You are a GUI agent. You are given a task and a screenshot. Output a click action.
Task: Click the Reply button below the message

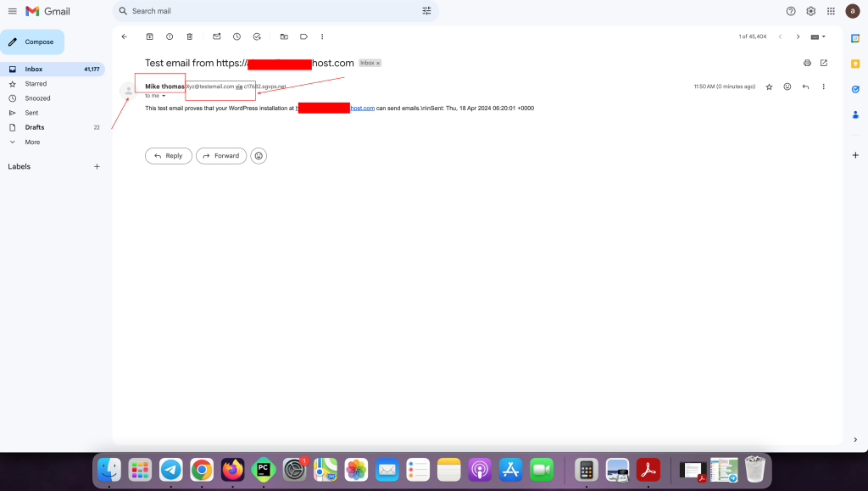point(169,156)
